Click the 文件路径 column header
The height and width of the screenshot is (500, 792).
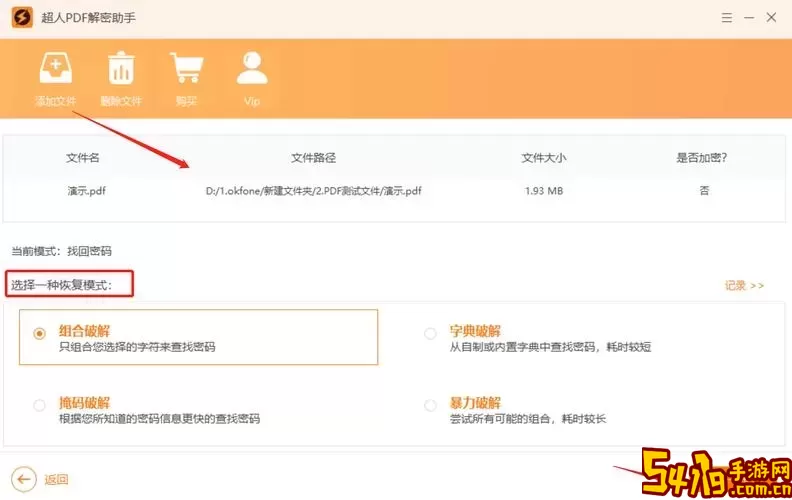[313, 158]
